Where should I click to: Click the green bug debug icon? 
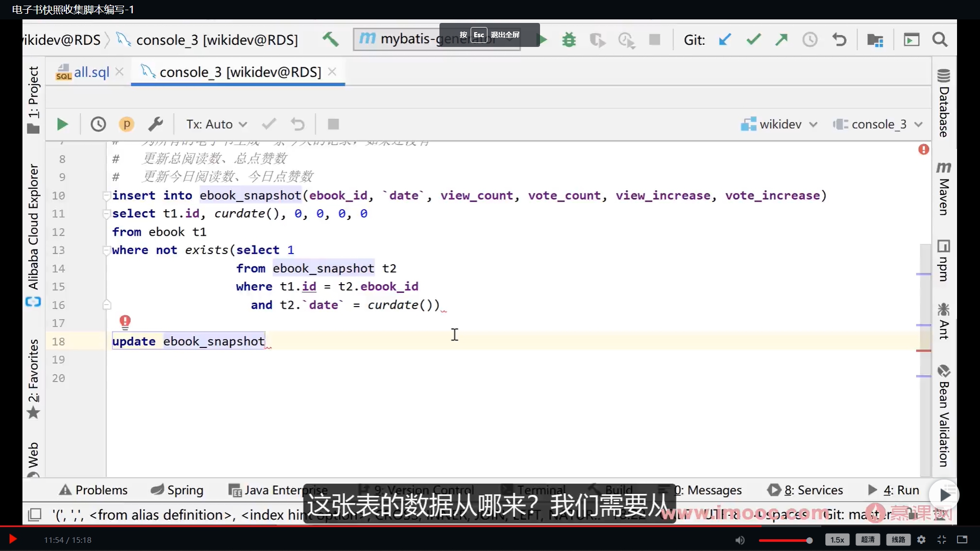[x=569, y=39]
